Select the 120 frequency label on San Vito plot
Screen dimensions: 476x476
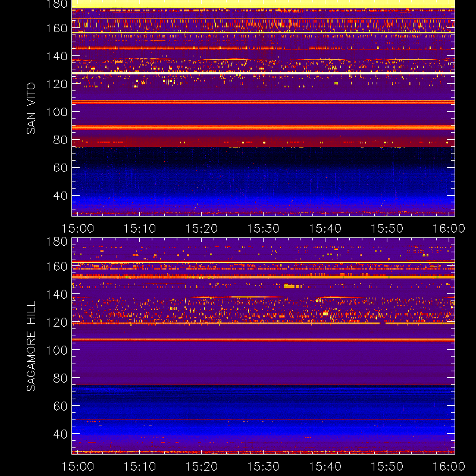click(57, 84)
